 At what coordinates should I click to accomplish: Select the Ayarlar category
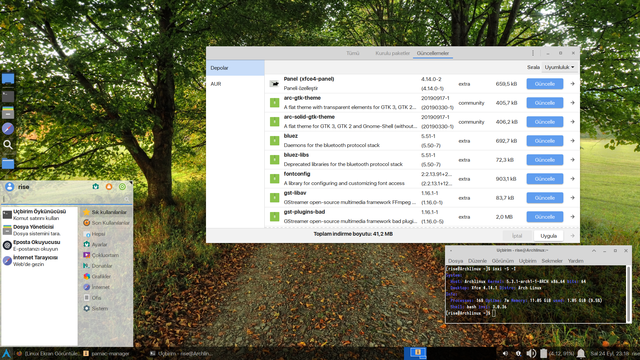[106, 244]
